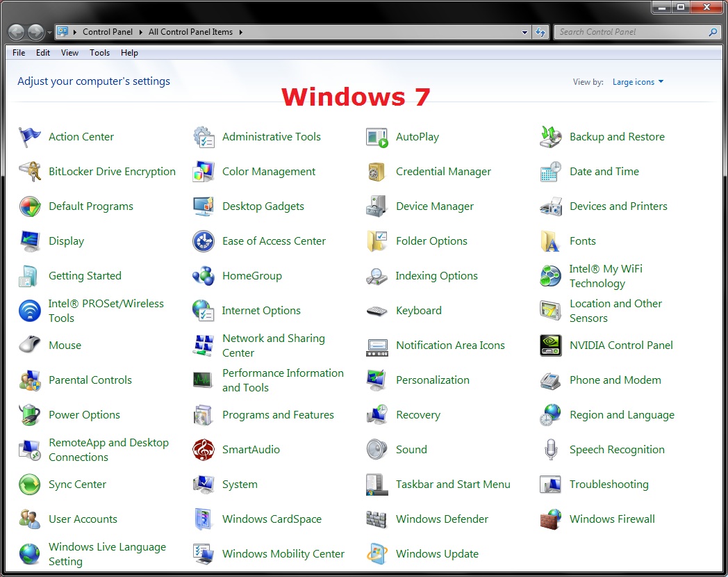
Task: Open the Phone and Modem icon
Action: click(x=551, y=380)
